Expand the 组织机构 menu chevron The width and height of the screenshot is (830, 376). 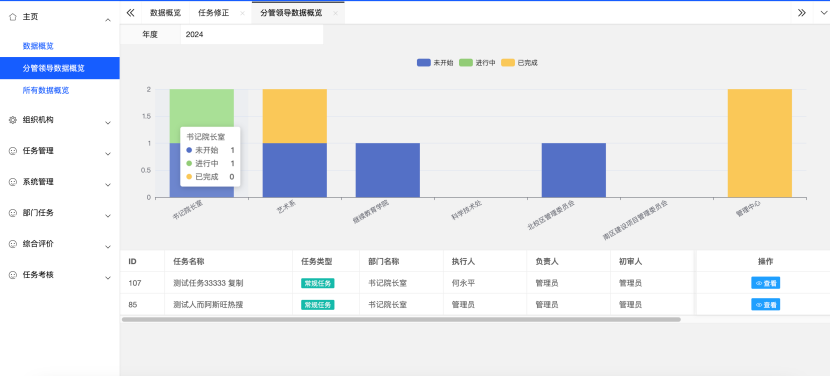tap(108, 123)
